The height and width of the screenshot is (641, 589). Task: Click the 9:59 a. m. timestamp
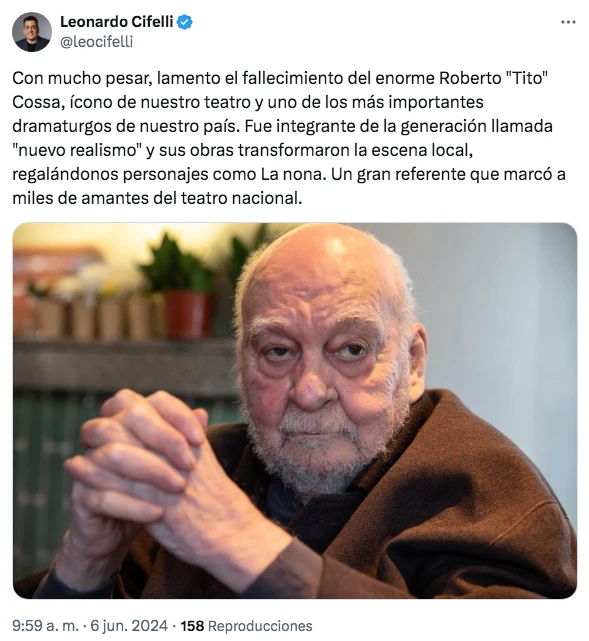coord(45,626)
